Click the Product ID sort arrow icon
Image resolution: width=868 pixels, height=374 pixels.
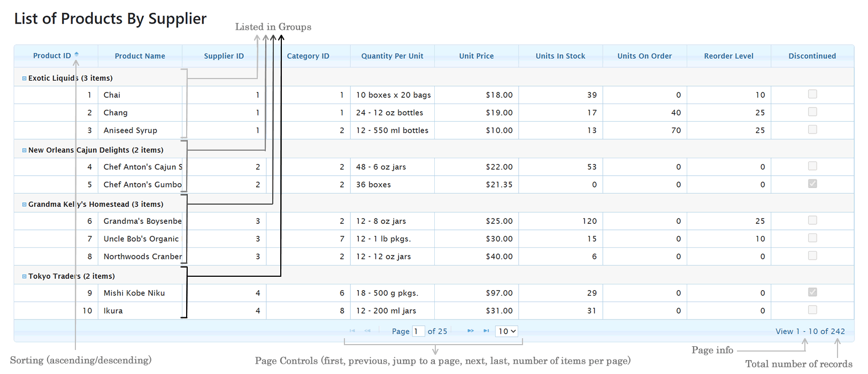click(x=76, y=54)
